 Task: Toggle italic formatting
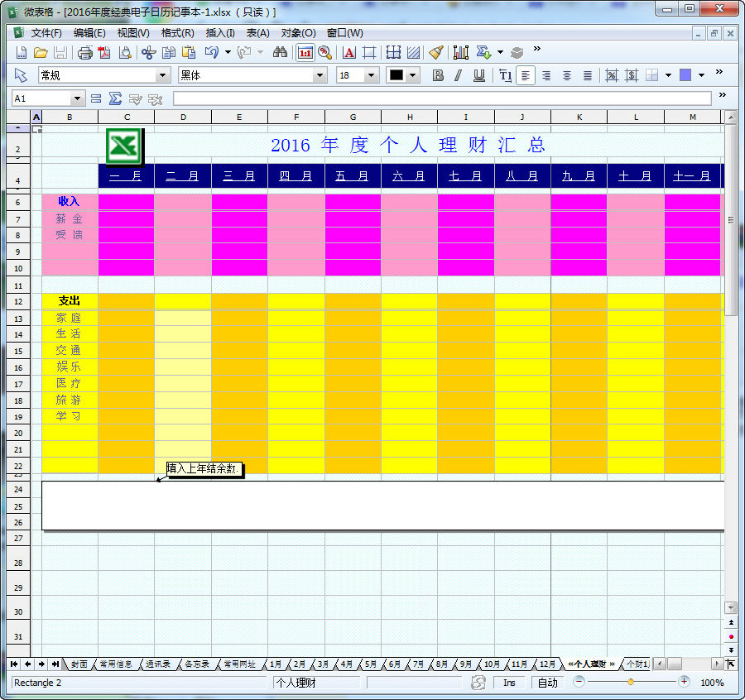458,75
